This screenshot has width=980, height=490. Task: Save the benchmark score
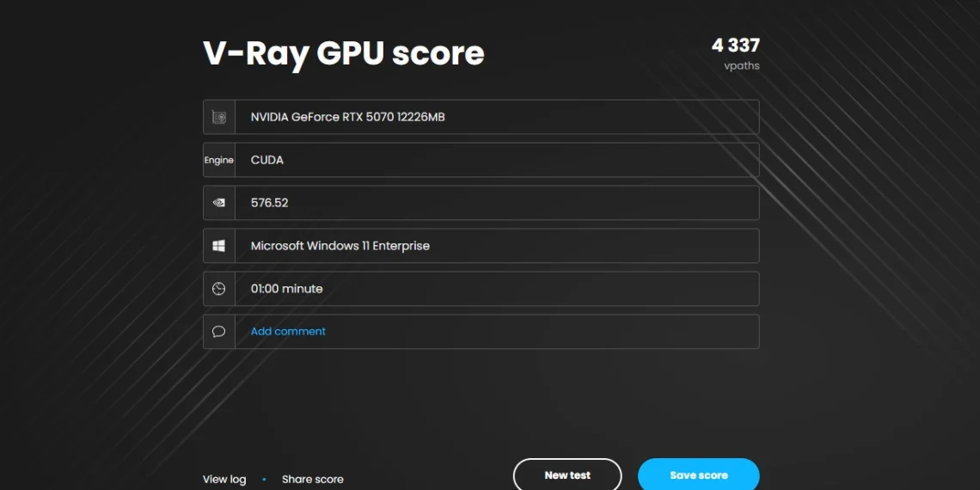coord(699,475)
